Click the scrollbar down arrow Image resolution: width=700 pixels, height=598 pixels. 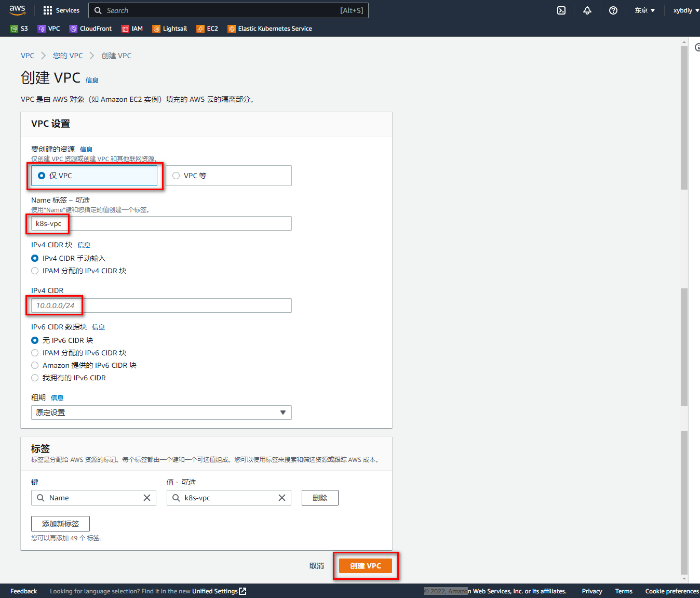coord(684,578)
